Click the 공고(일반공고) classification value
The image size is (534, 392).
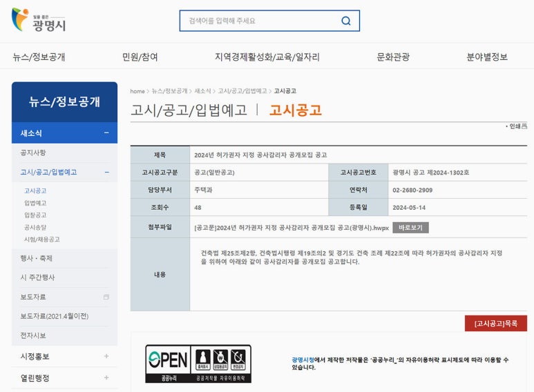coord(214,173)
